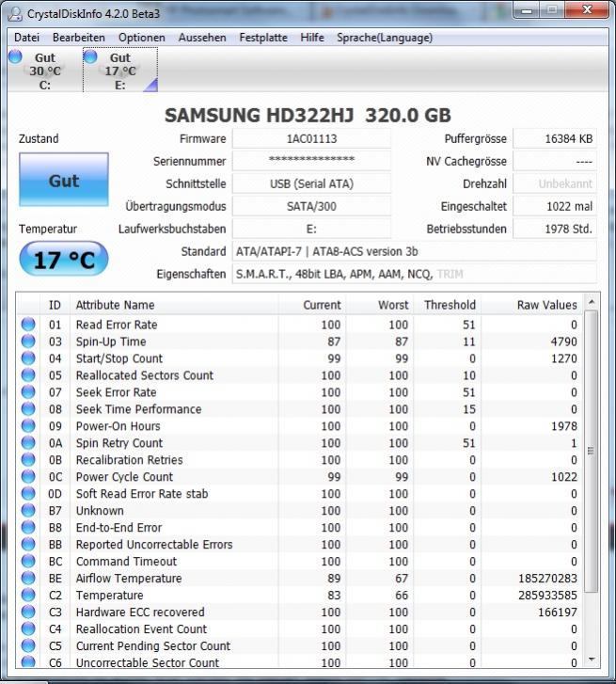Click the Worst column header
This screenshot has height=684, width=616.
[379, 305]
